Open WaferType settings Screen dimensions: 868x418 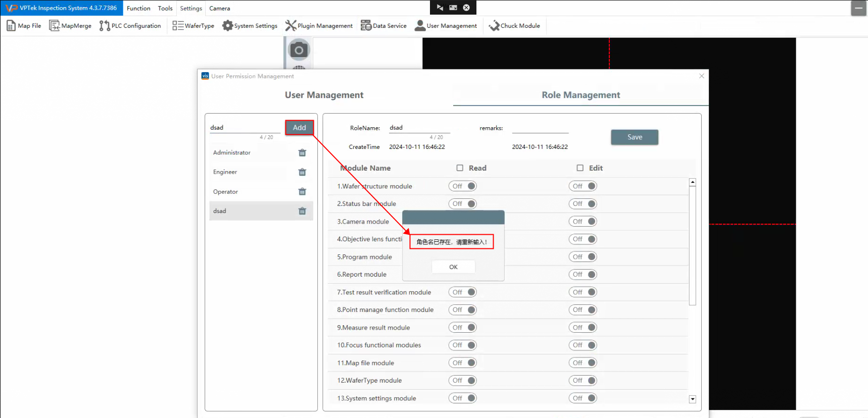193,26
